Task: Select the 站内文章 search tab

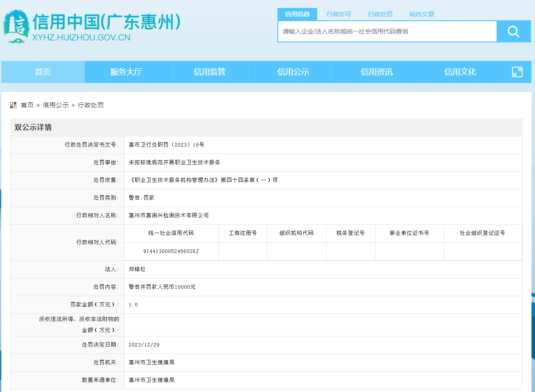Action: click(422, 14)
